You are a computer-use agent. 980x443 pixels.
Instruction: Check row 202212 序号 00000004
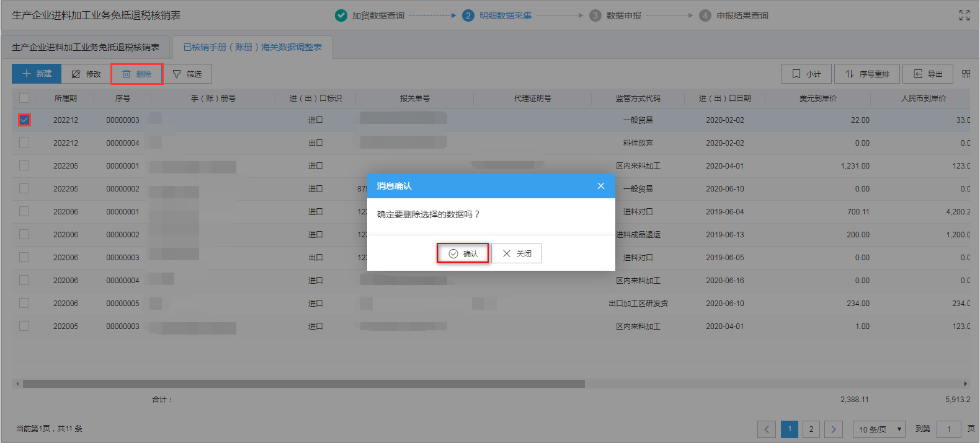[24, 143]
